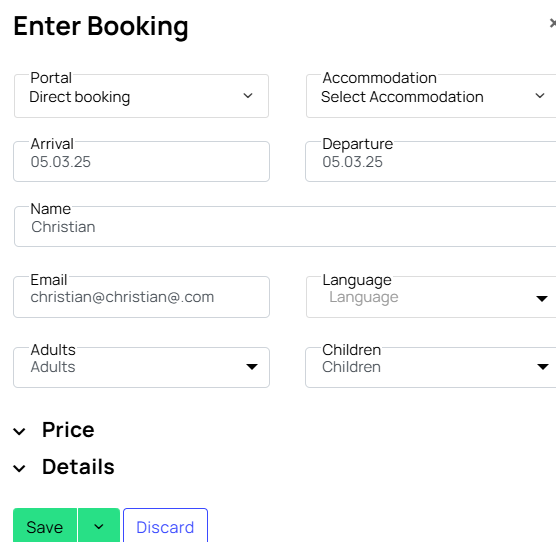
Task: Click the Children dropdown triangle arrow
Action: pyautogui.click(x=543, y=367)
